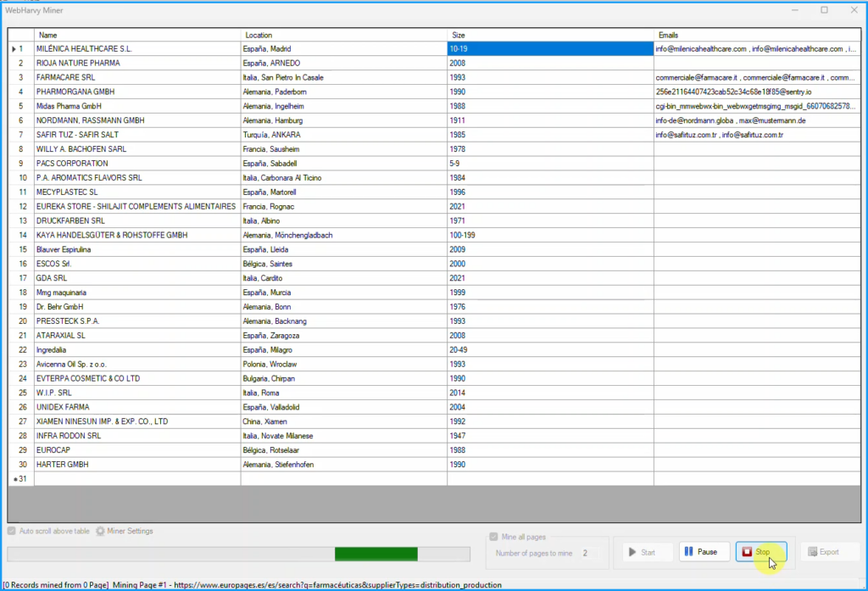Click the vertical scrollbar on the right
868x591 pixels.
(x=863, y=254)
